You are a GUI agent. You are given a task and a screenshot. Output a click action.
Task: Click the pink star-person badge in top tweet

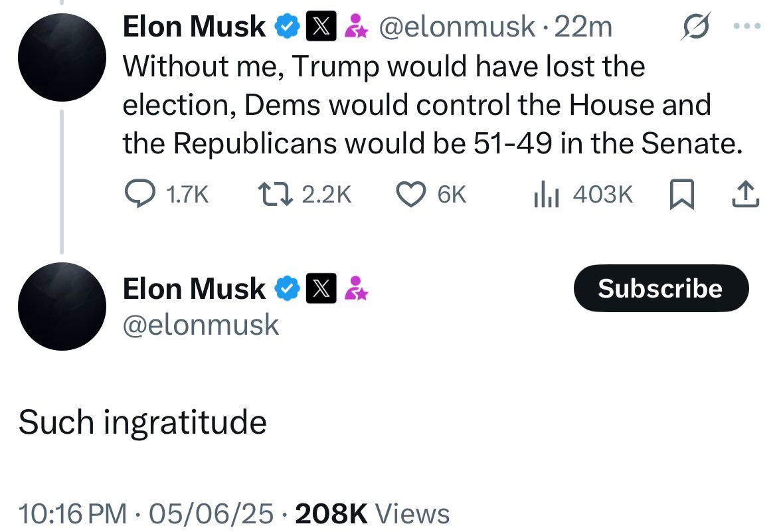pos(356,26)
